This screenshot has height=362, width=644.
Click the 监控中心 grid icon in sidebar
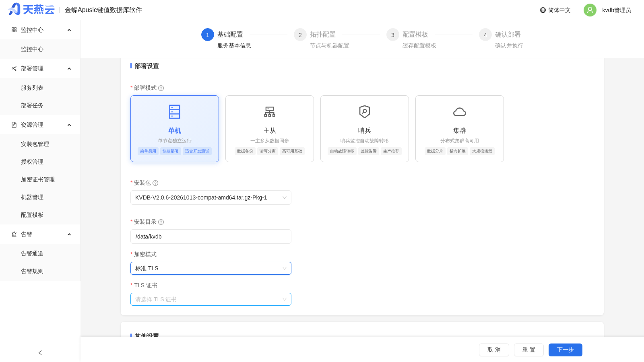click(14, 30)
